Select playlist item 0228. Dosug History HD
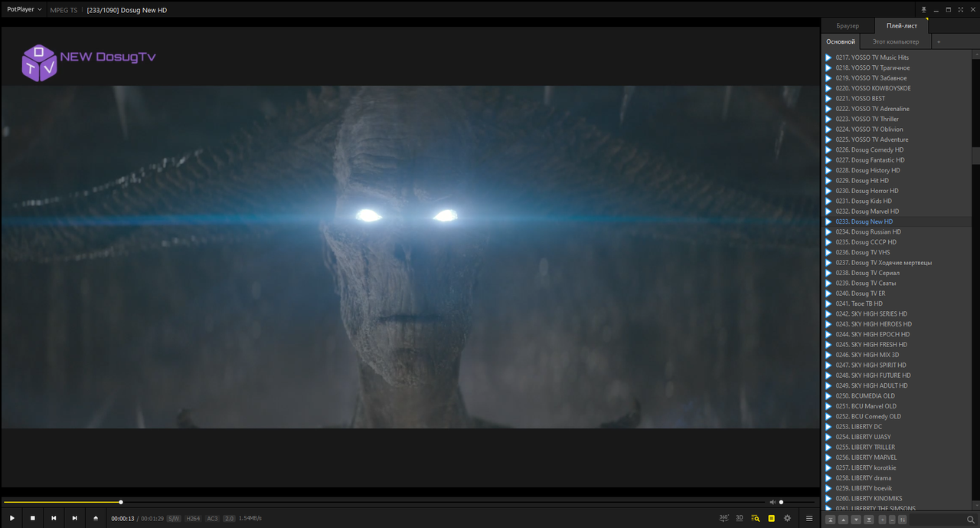This screenshot has height=528, width=980. click(897, 170)
